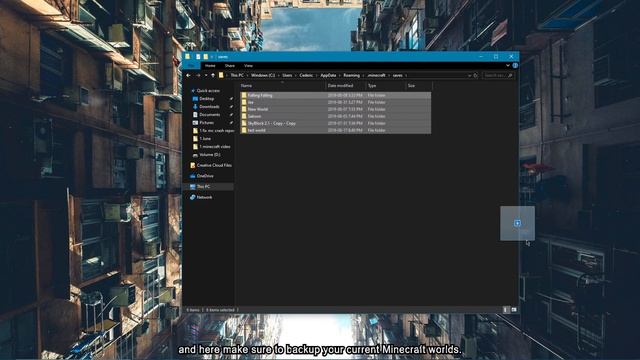
Task: Go up one folder level
Action: pyautogui.click(x=213, y=76)
